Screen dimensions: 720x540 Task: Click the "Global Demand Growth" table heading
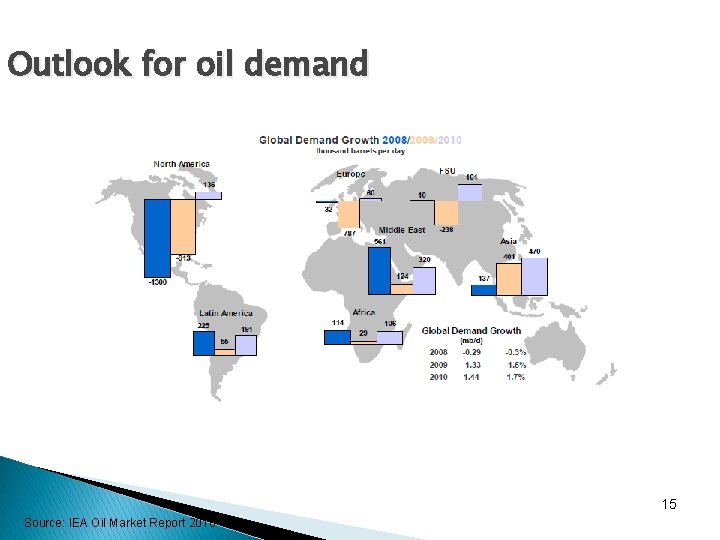click(x=472, y=331)
